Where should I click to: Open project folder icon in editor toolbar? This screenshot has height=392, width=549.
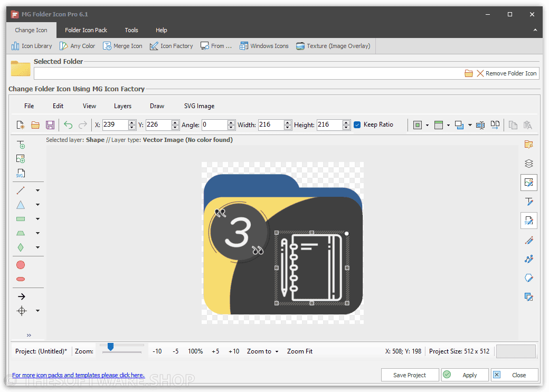click(35, 125)
